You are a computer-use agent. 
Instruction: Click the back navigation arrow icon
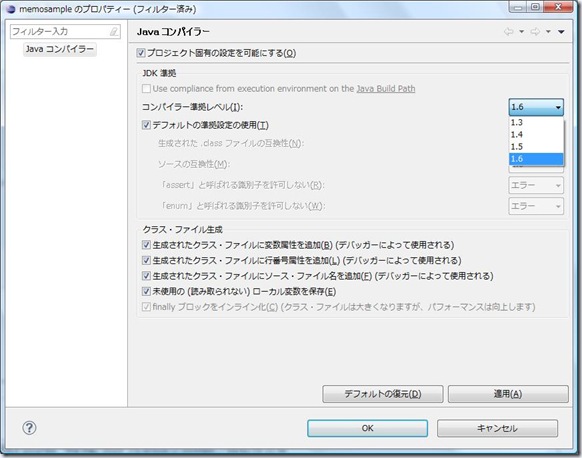tap(508, 32)
